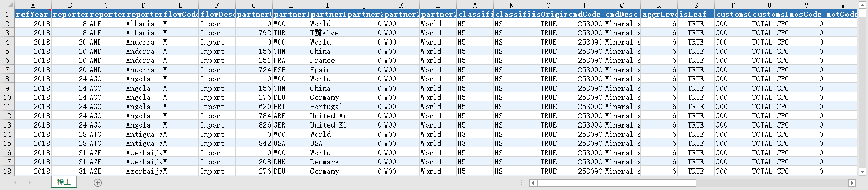Click the France cell
The width and height of the screenshot is (868, 190).
click(327, 60)
